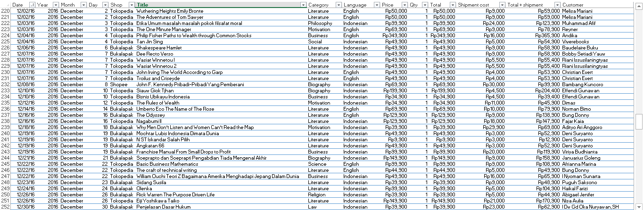644x210 pixels.
Task: Open the Qty column filter button
Action: 425,5
